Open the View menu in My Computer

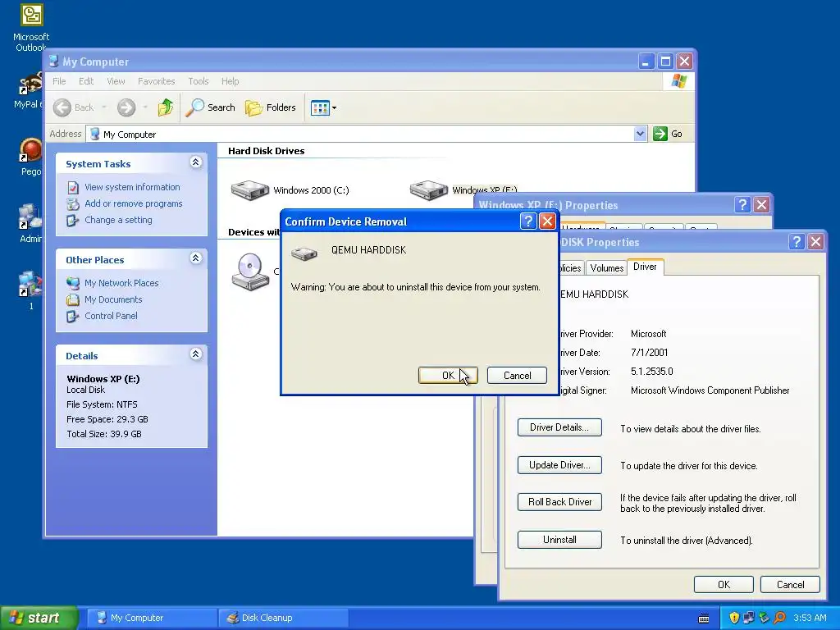tap(116, 81)
